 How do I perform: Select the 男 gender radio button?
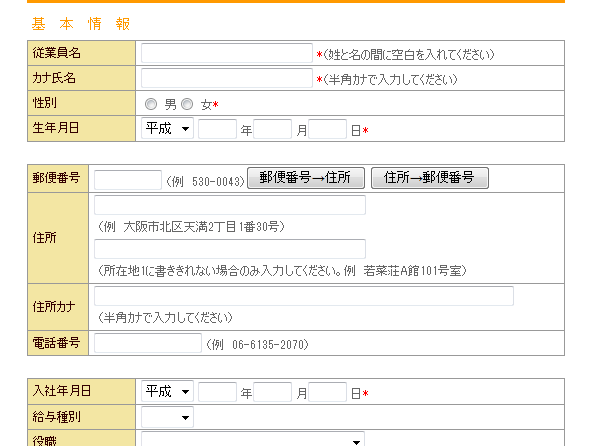click(151, 104)
